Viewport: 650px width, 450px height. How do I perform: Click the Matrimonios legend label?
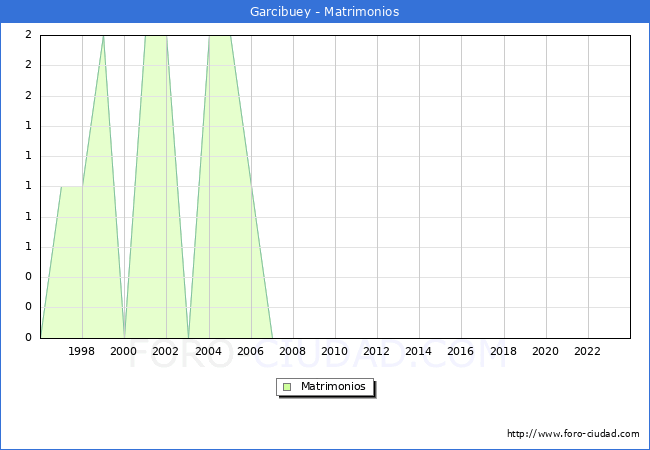point(333,386)
